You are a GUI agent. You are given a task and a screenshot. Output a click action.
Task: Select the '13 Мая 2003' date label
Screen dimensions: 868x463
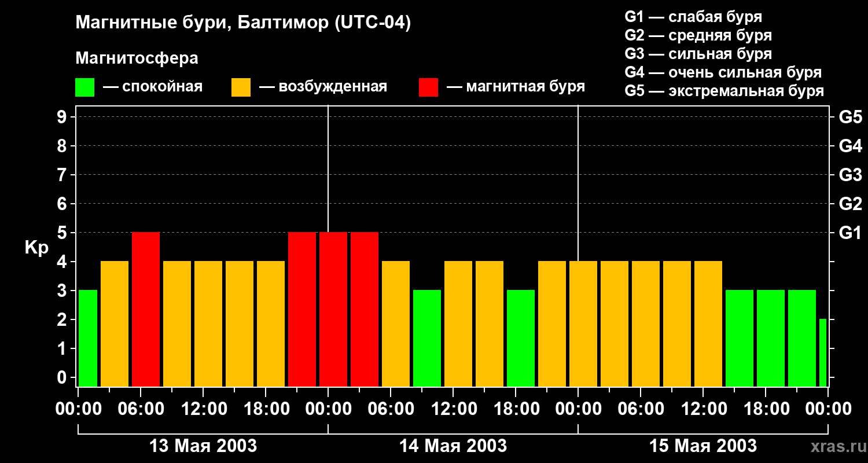203,446
